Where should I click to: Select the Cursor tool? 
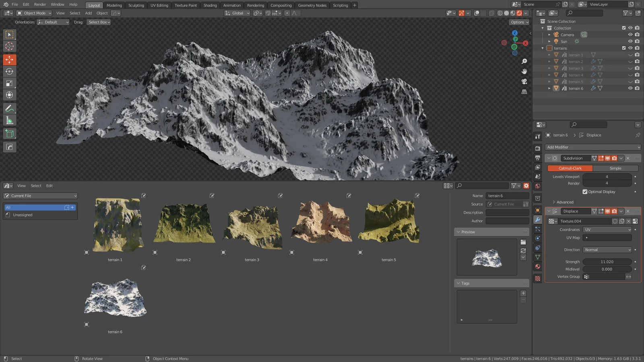coord(9,47)
